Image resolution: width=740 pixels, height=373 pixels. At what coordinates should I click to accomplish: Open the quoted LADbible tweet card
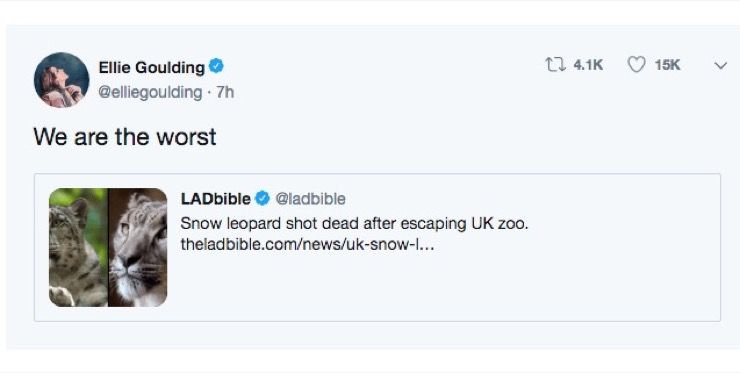(x=377, y=247)
